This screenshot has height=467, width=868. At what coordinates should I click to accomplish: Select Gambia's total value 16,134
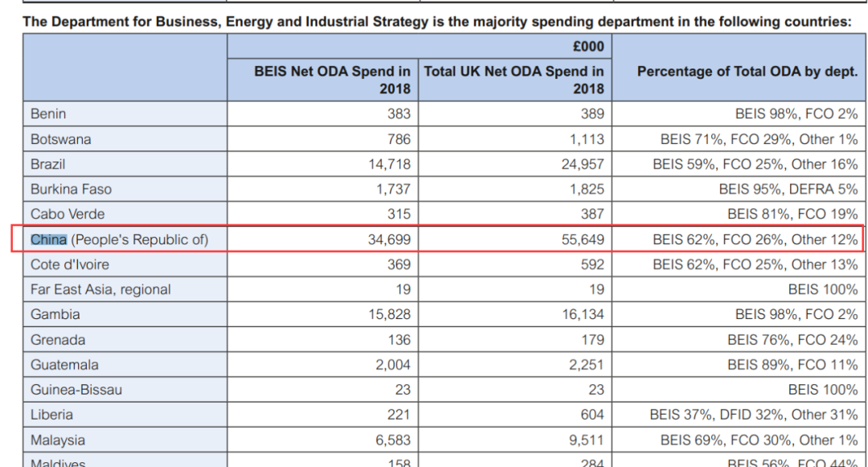click(583, 314)
